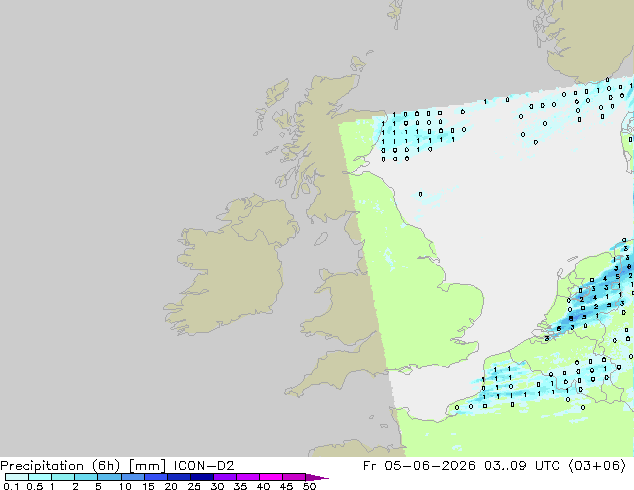Click the '35' legend value label
This screenshot has height=490, width=634.
pos(240,486)
